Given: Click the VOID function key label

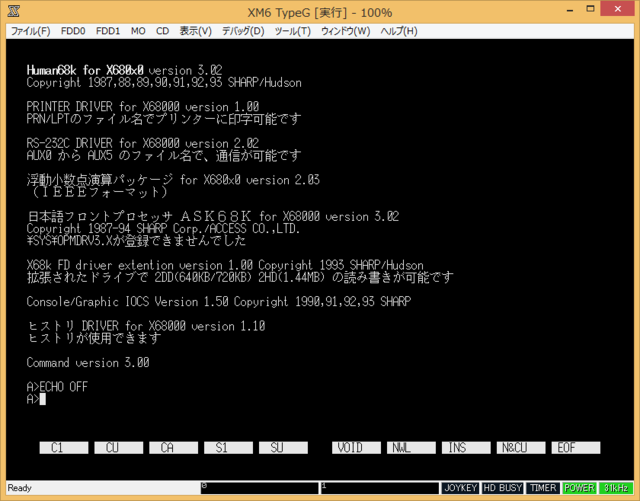Looking at the screenshot, I should point(356,448).
